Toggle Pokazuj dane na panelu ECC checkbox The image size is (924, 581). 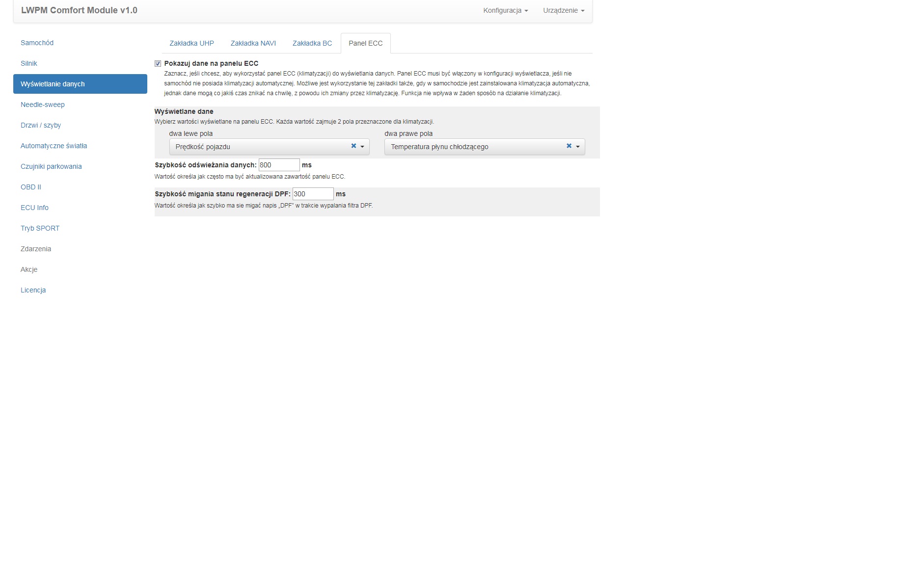tap(158, 64)
